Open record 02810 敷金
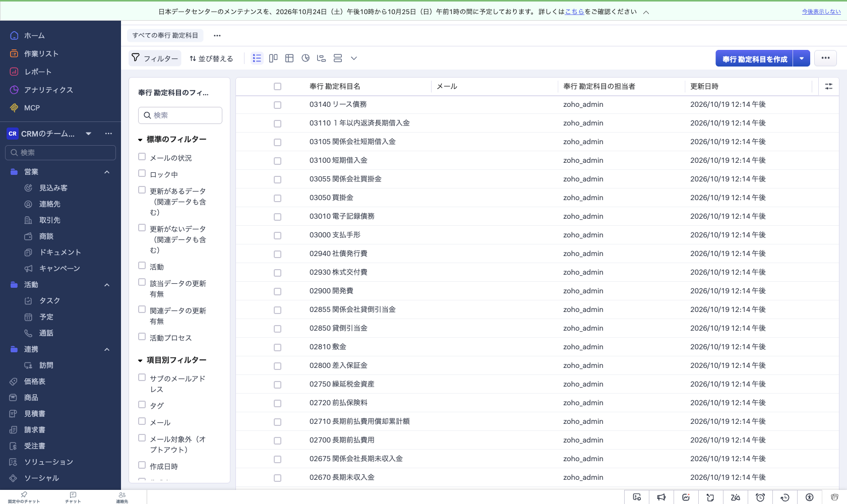The image size is (847, 504). point(328,347)
